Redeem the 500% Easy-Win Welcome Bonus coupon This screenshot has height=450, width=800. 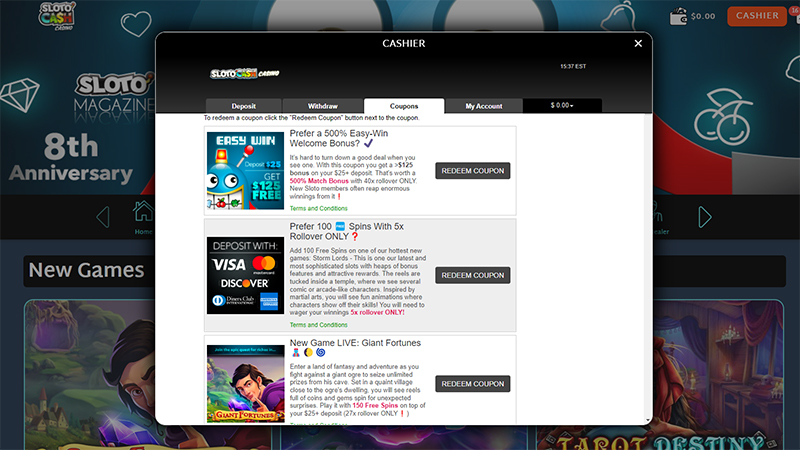(472, 171)
